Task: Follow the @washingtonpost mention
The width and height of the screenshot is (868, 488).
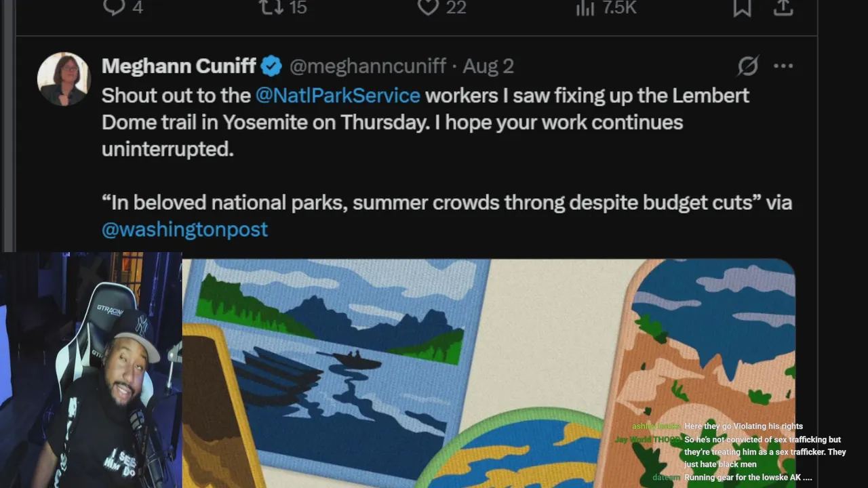Action: click(x=184, y=229)
